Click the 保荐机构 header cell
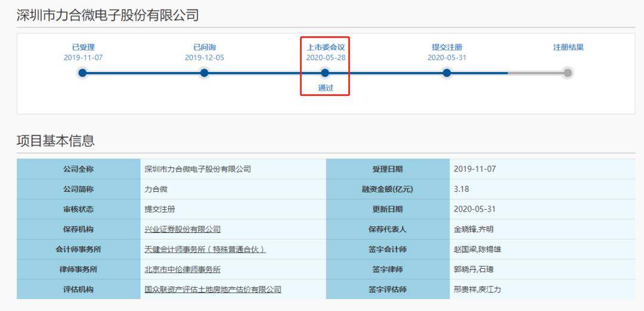This screenshot has width=644, height=311. (79, 229)
